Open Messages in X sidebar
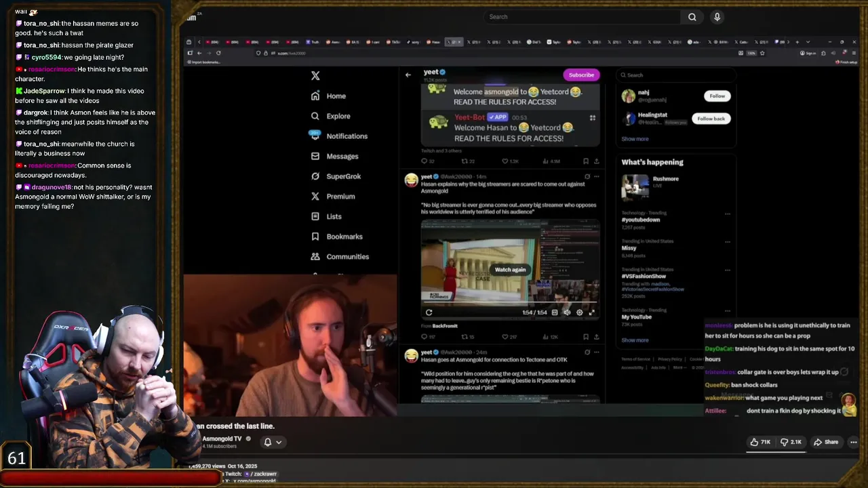This screenshot has width=868, height=488. point(334,156)
